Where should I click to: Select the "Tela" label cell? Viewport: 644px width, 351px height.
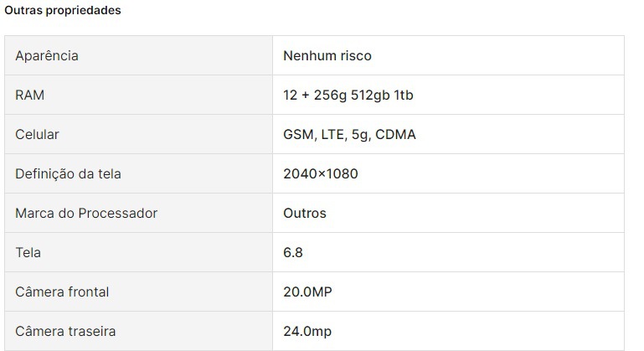coord(28,252)
